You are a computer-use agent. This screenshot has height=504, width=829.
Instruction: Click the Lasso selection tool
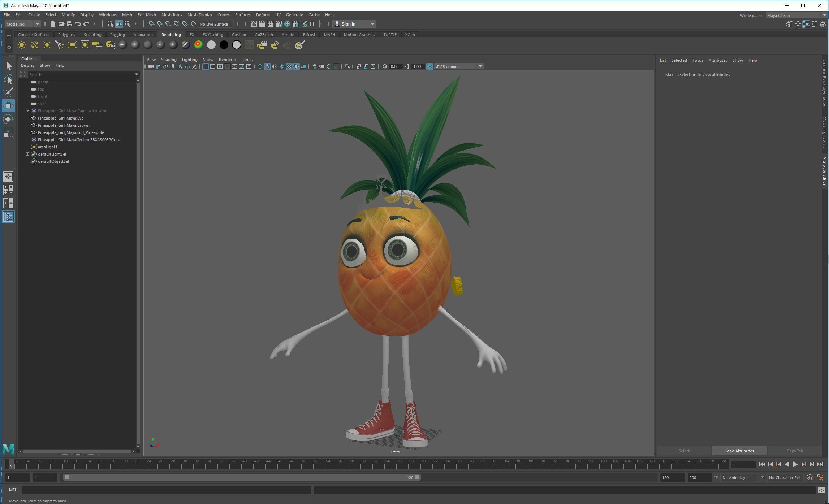(x=8, y=79)
